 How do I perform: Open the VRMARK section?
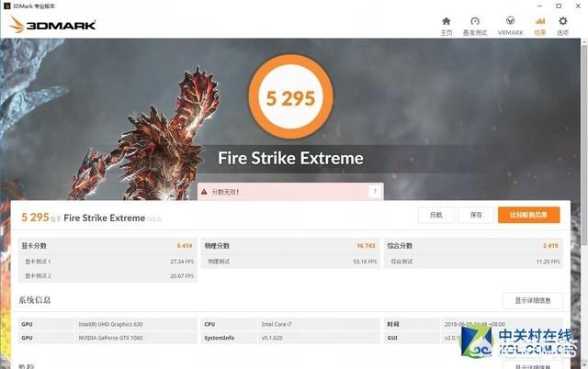point(511,27)
